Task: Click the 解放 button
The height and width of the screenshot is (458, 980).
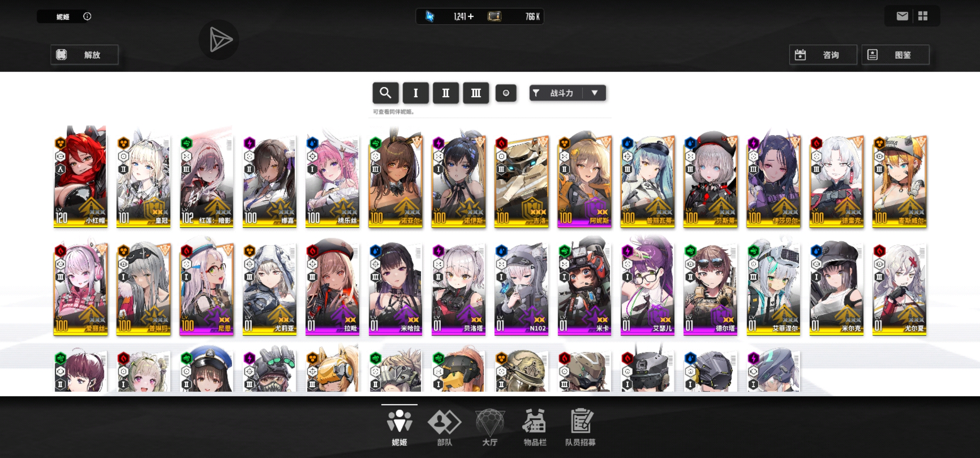Action: click(84, 55)
